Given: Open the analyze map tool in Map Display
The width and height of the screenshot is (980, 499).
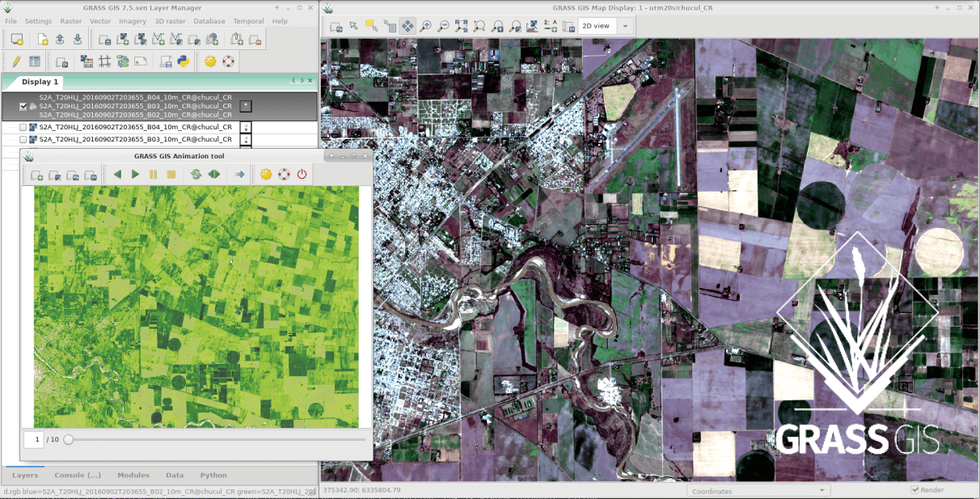Looking at the screenshot, I should [533, 26].
